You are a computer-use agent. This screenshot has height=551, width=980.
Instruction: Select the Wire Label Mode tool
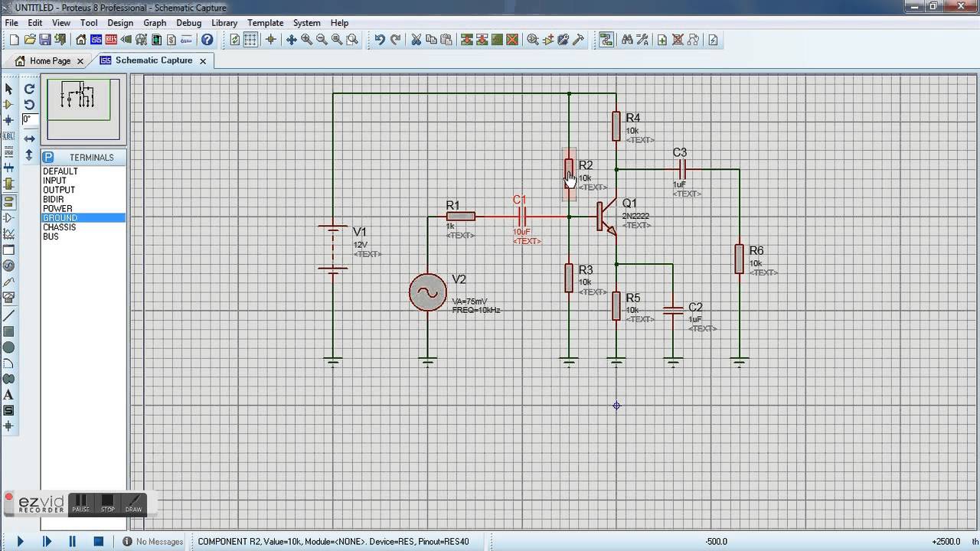click(8, 135)
